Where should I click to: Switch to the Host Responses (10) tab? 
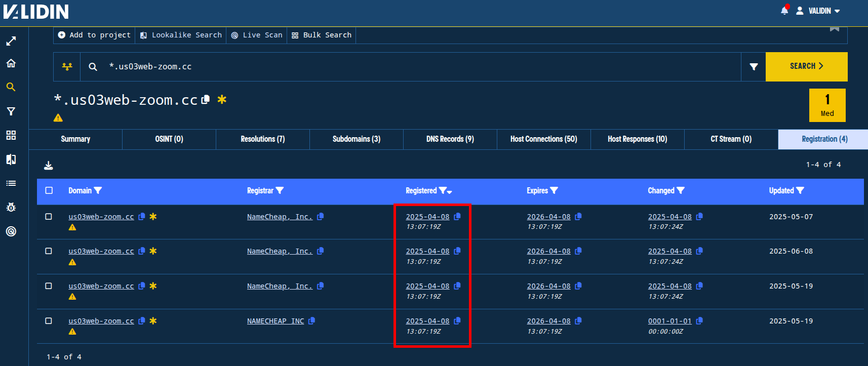[x=638, y=139]
